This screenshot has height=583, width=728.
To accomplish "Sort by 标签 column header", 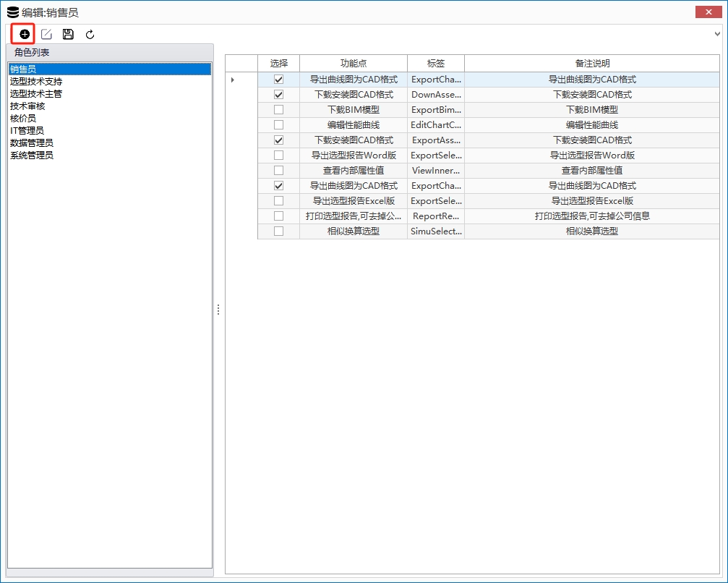I will point(436,63).
